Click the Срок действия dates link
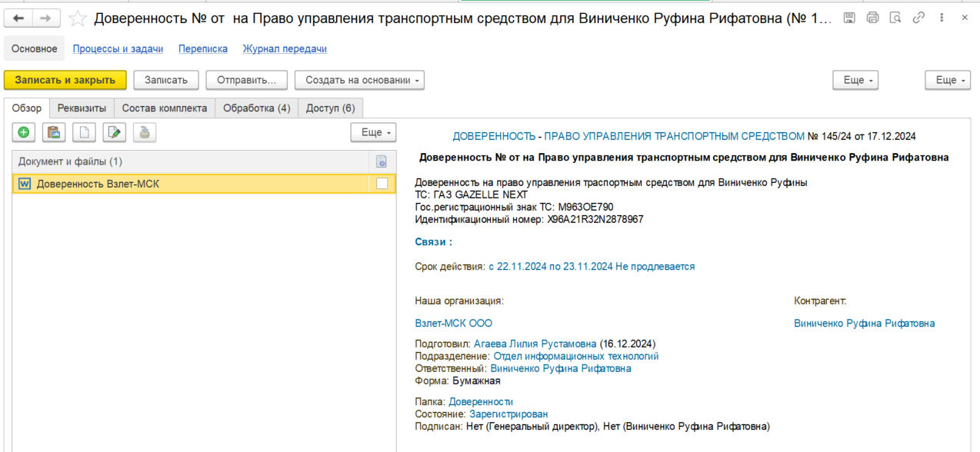The image size is (980, 452). coord(592,267)
